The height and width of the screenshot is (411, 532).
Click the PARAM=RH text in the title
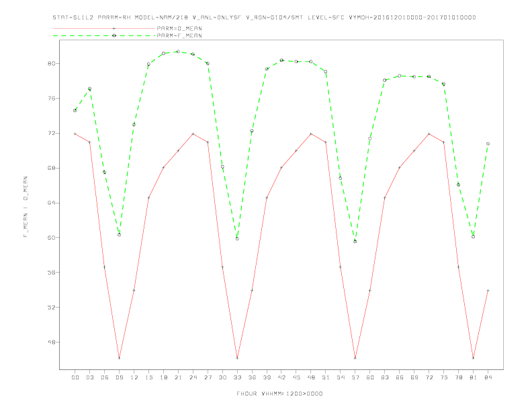point(114,17)
